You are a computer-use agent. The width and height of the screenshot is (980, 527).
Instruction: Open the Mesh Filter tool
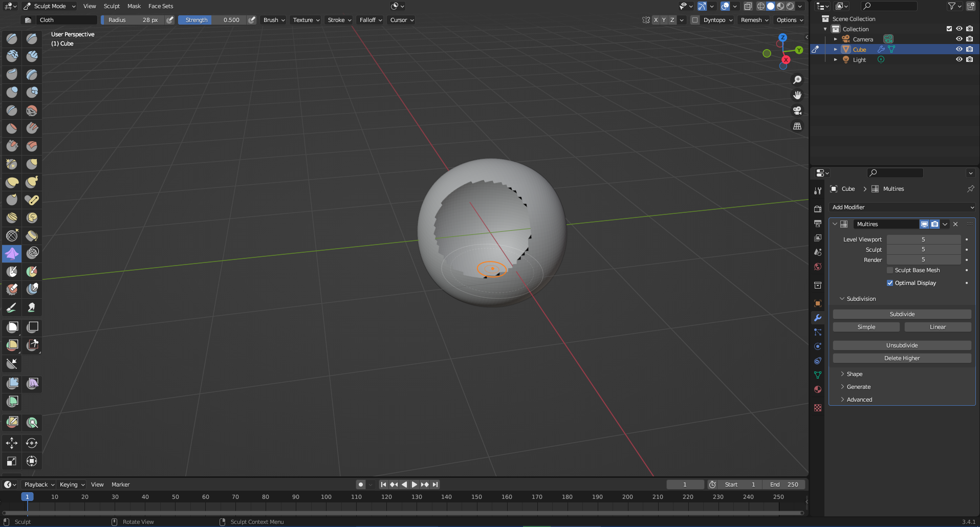point(12,384)
